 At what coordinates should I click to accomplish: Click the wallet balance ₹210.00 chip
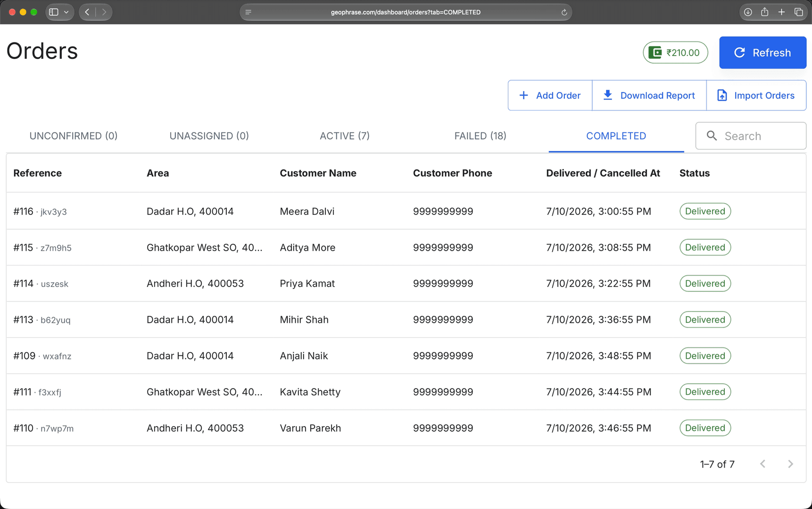[675, 52]
